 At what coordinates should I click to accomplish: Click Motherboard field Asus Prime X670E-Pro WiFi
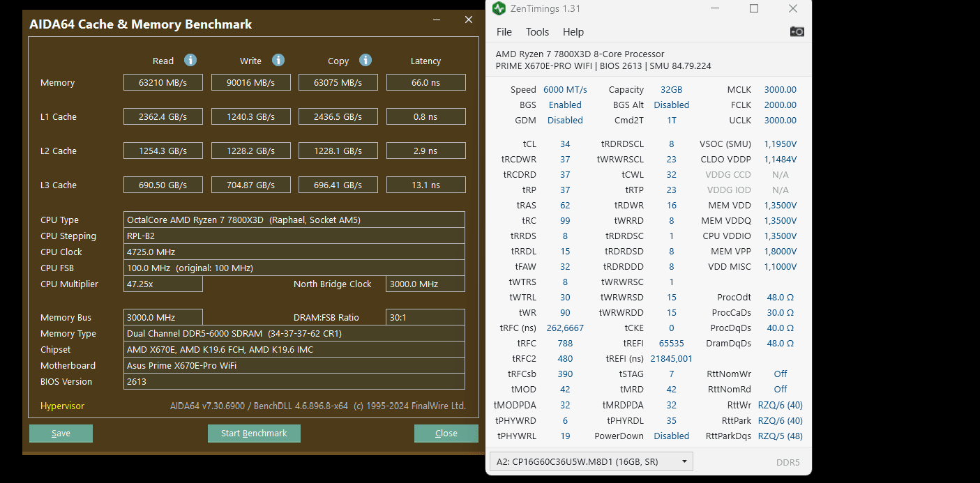[x=294, y=365]
